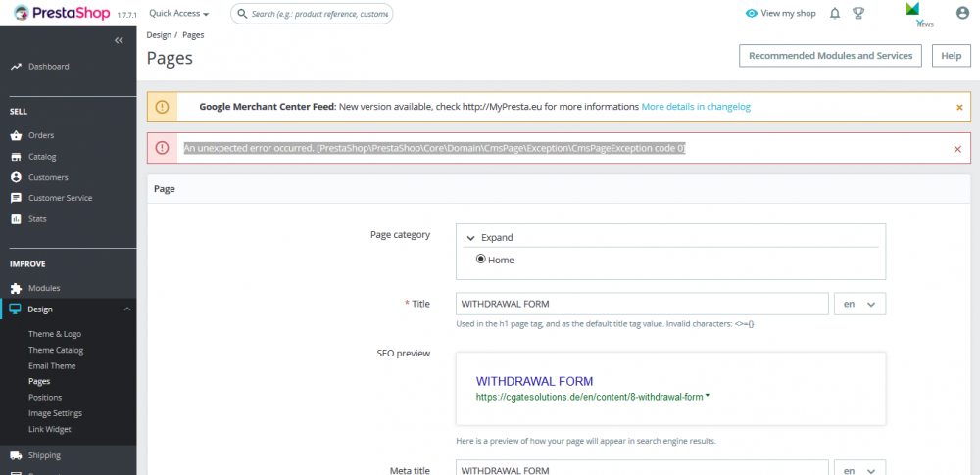Click the orange warning icon in the alert
This screenshot has height=475, width=980.
(x=162, y=107)
